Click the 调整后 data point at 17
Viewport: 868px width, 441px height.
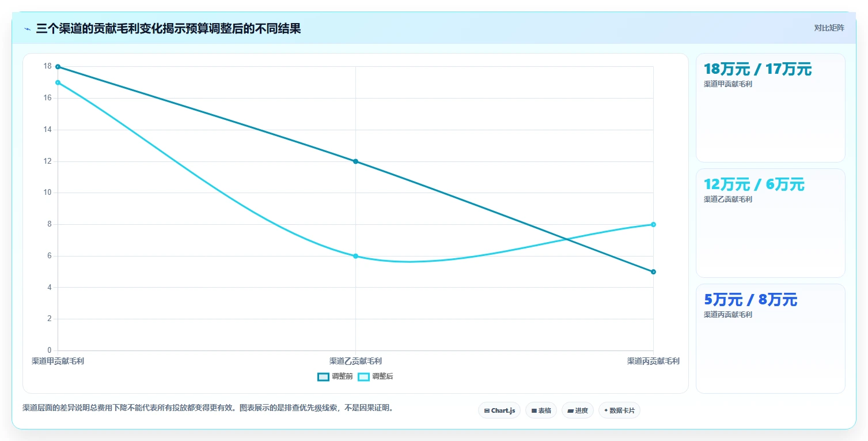click(58, 82)
